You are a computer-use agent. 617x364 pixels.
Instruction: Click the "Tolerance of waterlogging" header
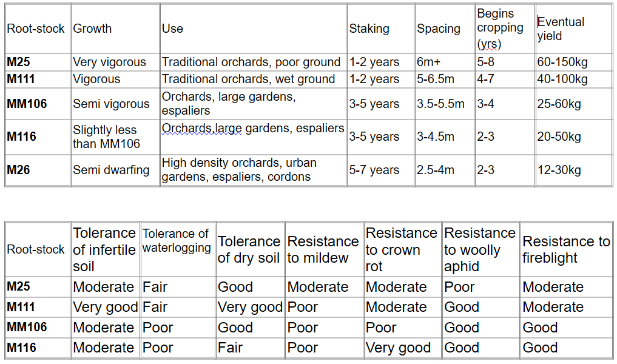[177, 241]
